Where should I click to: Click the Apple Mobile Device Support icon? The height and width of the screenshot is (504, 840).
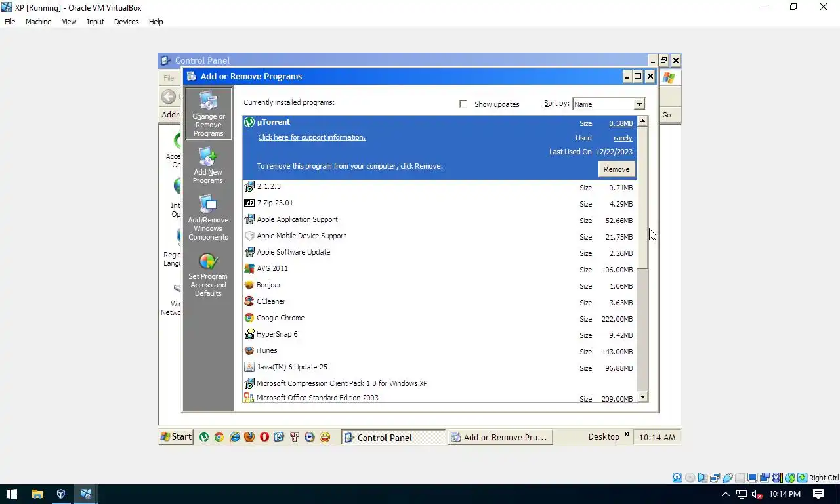pyautogui.click(x=249, y=236)
